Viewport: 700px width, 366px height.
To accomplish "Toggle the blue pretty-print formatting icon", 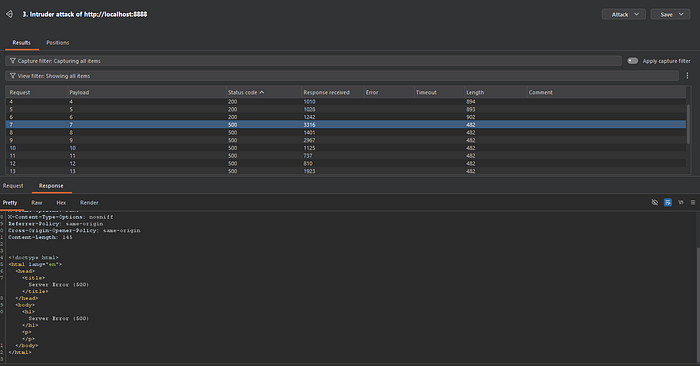I will point(668,203).
